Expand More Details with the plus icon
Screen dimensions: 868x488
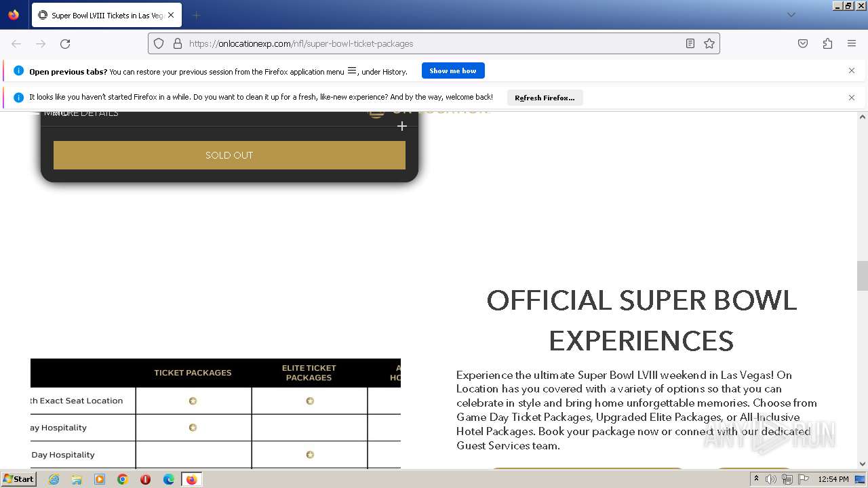(x=402, y=126)
